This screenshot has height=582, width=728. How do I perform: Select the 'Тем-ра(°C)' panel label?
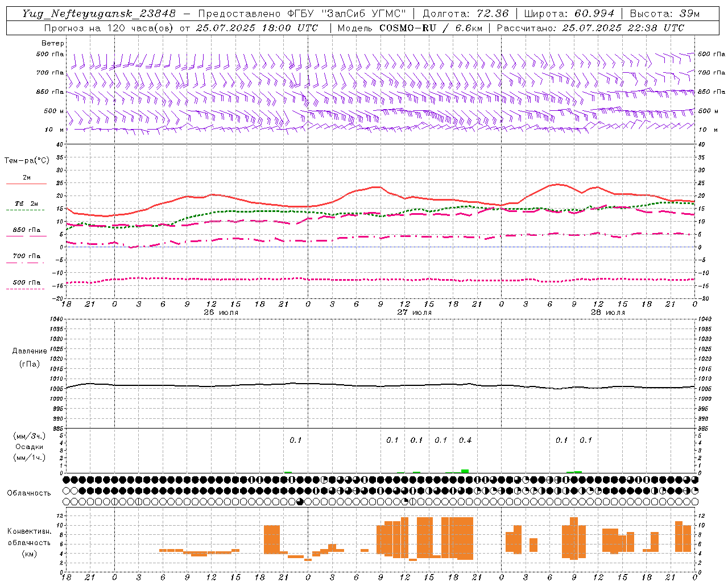27,161
